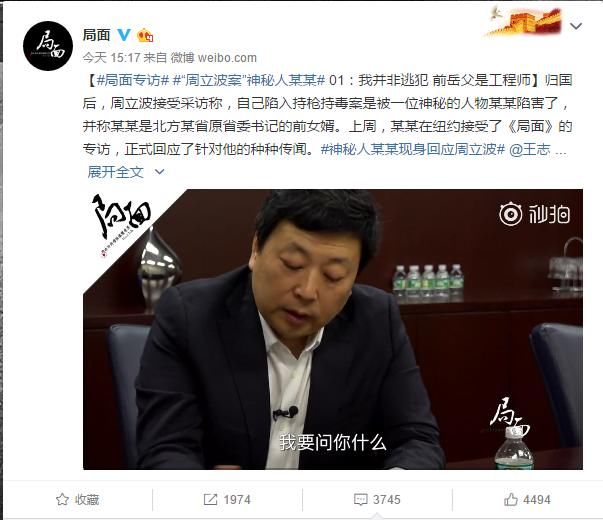Click the crown membership badge icon

145,35
